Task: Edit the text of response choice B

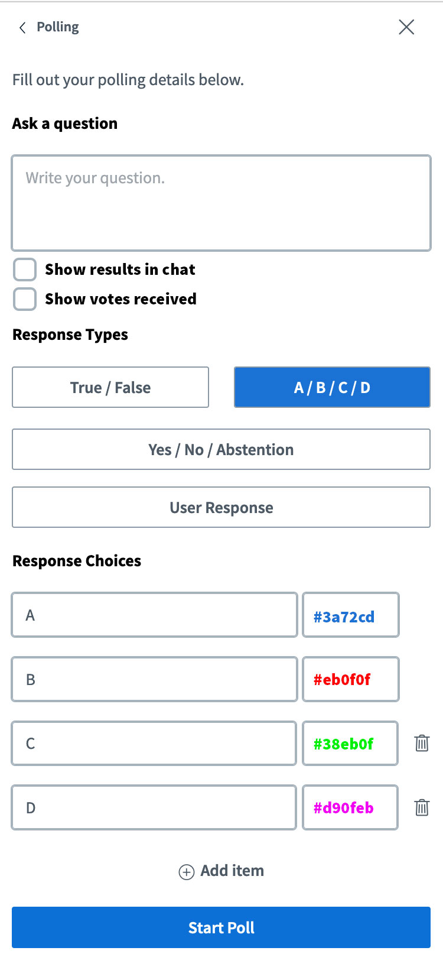Action: point(154,679)
